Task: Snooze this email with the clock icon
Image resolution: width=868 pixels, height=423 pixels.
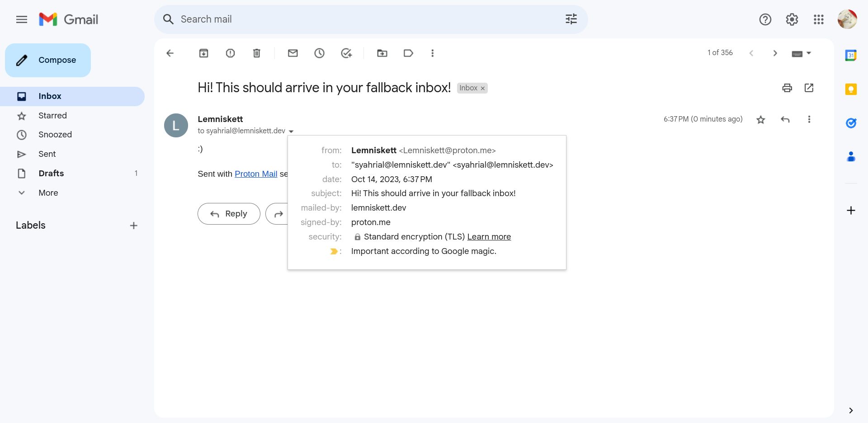Action: coord(320,53)
